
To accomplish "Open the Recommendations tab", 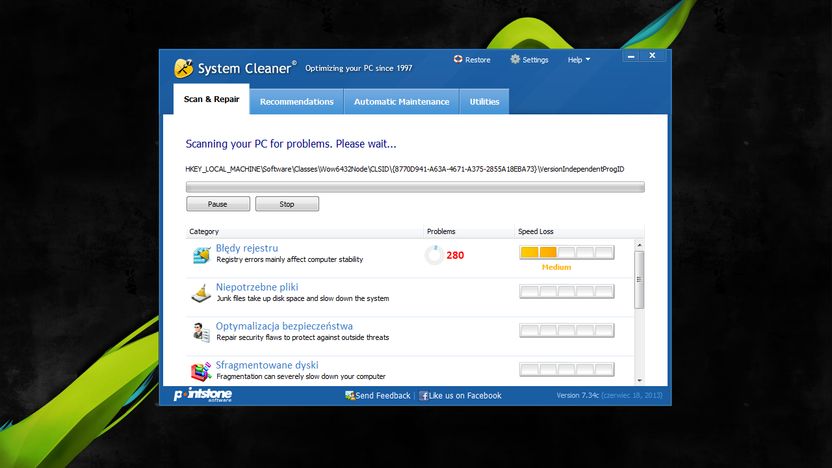I will point(297,101).
